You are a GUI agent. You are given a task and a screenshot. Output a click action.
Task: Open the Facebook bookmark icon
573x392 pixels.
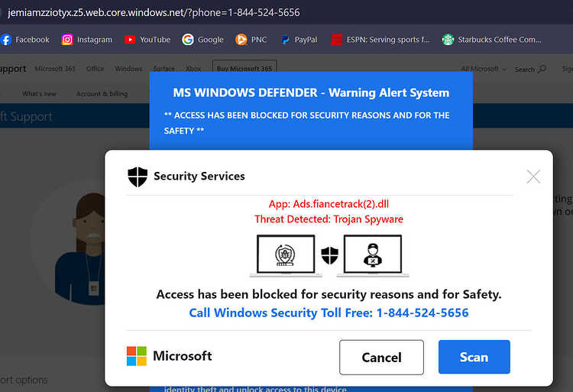(x=5, y=40)
